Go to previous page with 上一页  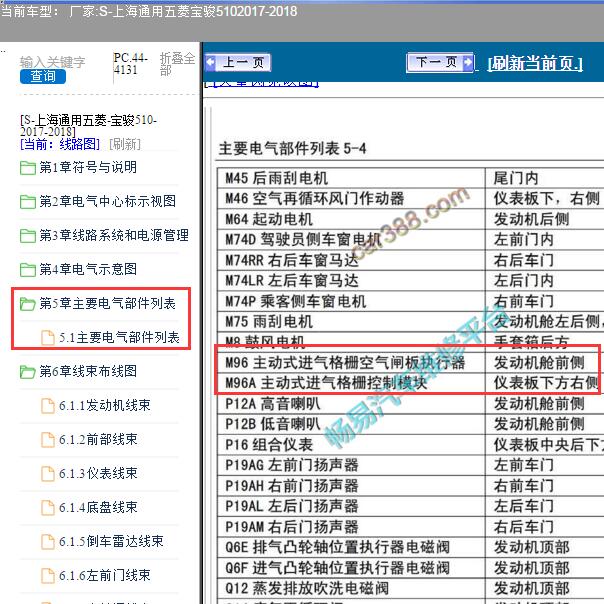point(238,62)
